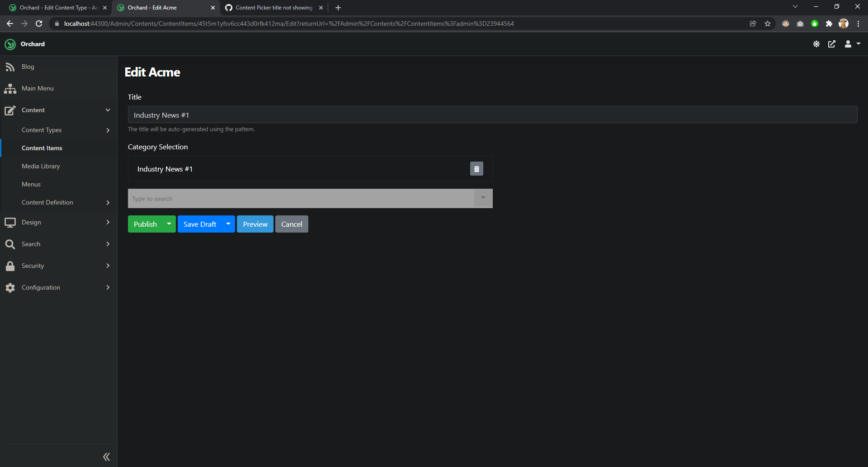Switch to Content Picker title not showing tab
868x467 pixels.
point(274,8)
